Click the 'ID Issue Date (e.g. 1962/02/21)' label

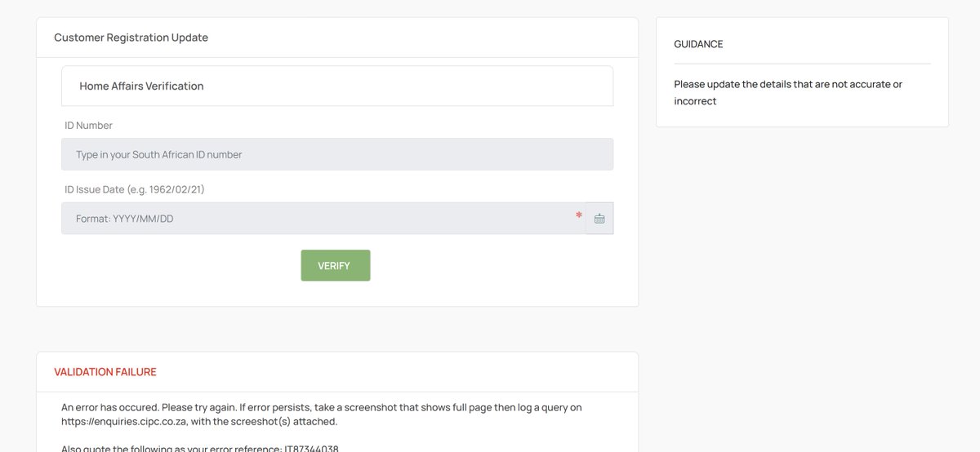tap(135, 189)
